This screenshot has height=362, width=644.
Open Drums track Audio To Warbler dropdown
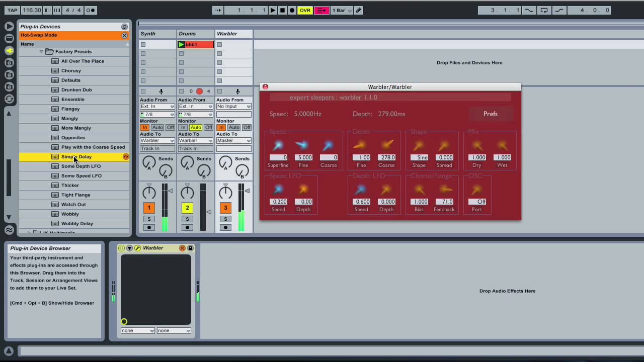coord(195,141)
